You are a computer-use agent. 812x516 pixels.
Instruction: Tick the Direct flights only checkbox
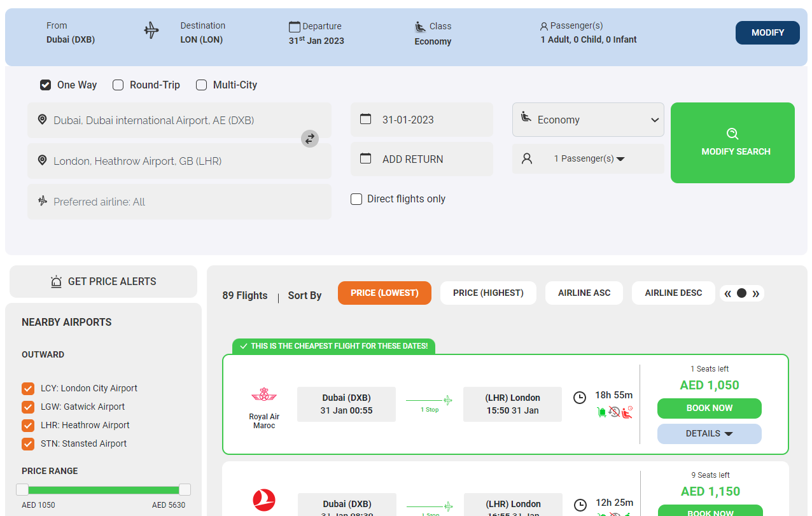[356, 199]
